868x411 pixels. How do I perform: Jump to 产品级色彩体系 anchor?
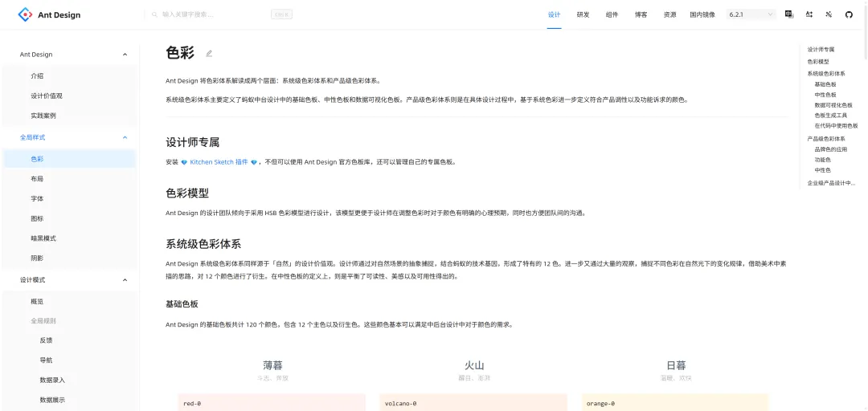coord(826,139)
